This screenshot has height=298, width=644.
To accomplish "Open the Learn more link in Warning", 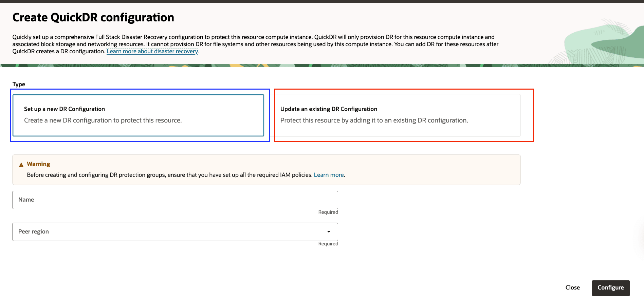I will pos(329,175).
